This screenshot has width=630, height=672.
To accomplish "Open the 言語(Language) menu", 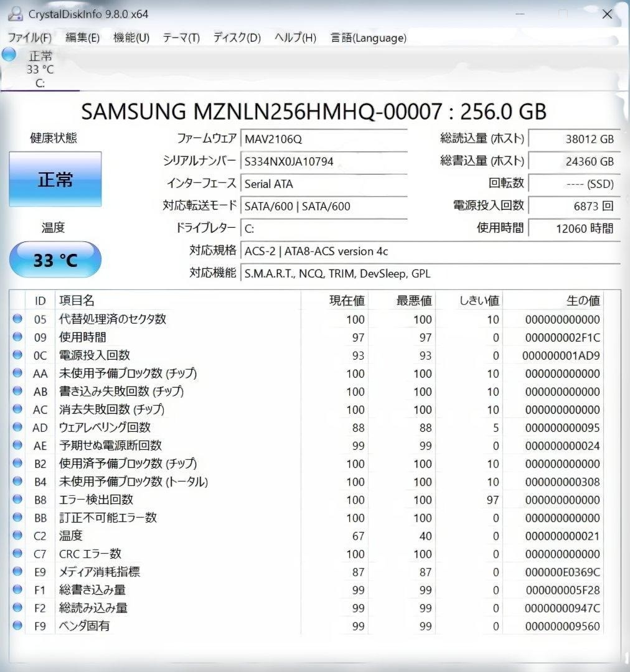I will [369, 38].
